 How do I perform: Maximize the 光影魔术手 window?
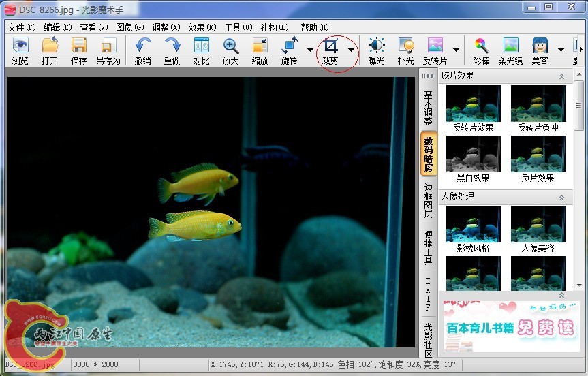(x=548, y=7)
